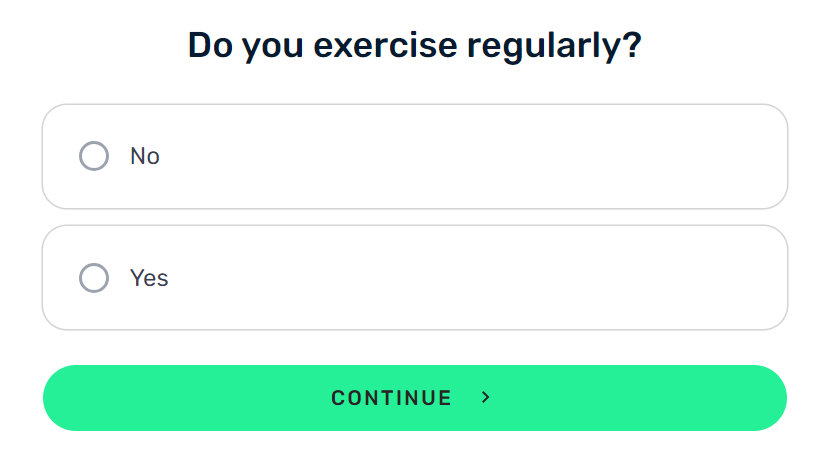Click the word "regularly?" in the question

tap(555, 47)
